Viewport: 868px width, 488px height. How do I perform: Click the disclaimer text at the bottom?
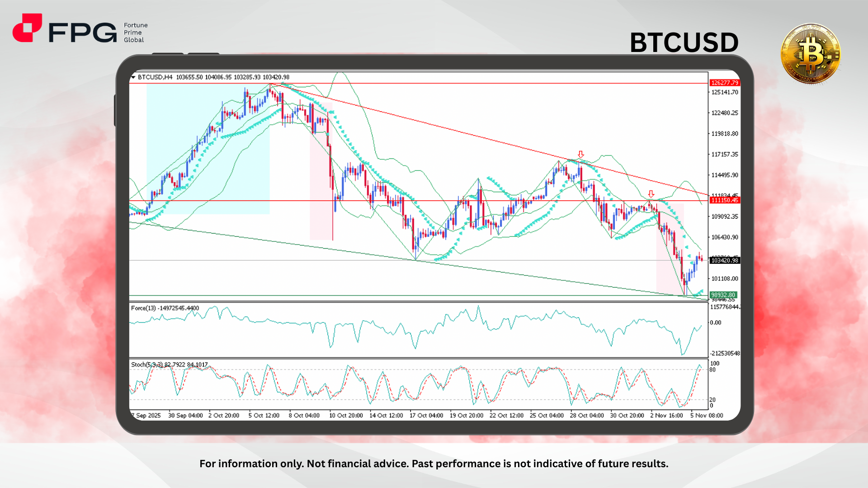click(434, 464)
